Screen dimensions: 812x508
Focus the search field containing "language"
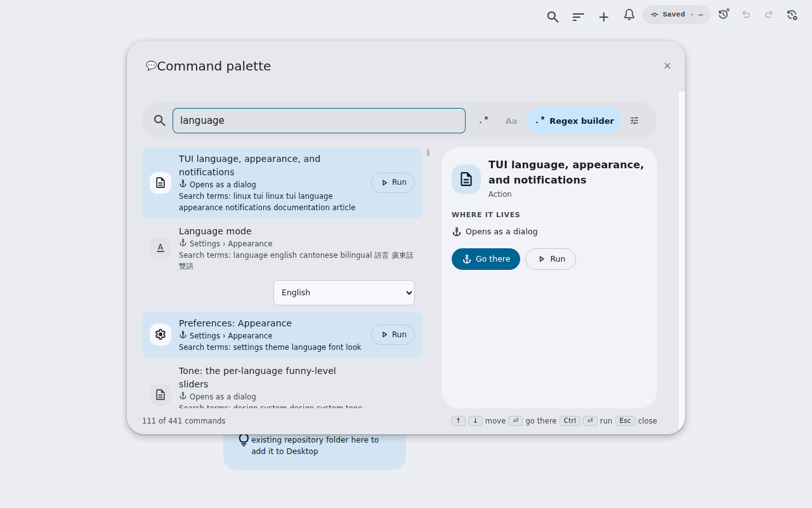[x=319, y=121]
